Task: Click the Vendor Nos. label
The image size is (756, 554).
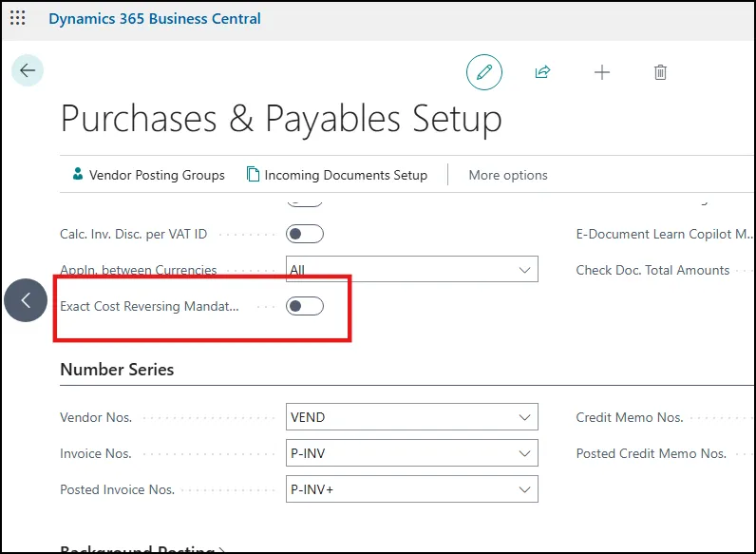Action: (96, 417)
